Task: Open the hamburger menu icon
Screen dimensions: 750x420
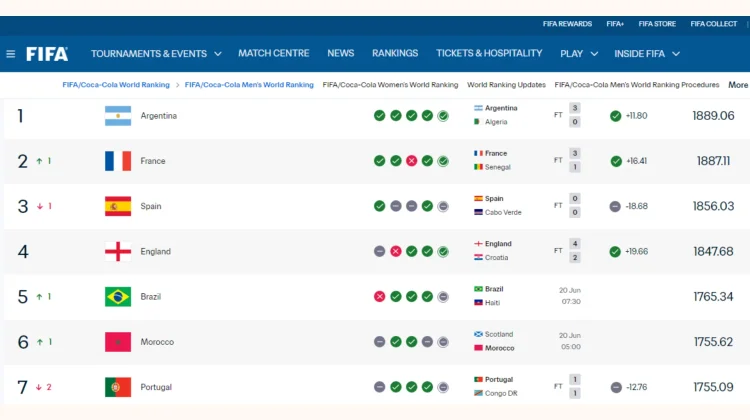Action: point(11,54)
